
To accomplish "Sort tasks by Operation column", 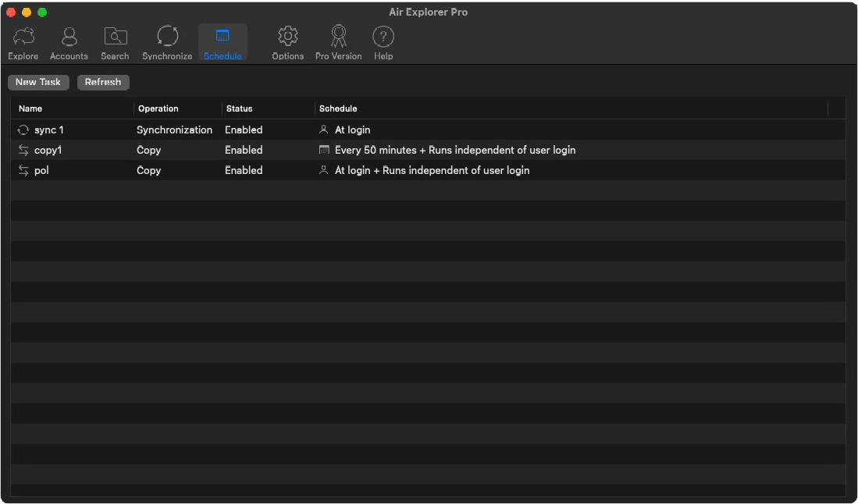I will tap(158, 108).
